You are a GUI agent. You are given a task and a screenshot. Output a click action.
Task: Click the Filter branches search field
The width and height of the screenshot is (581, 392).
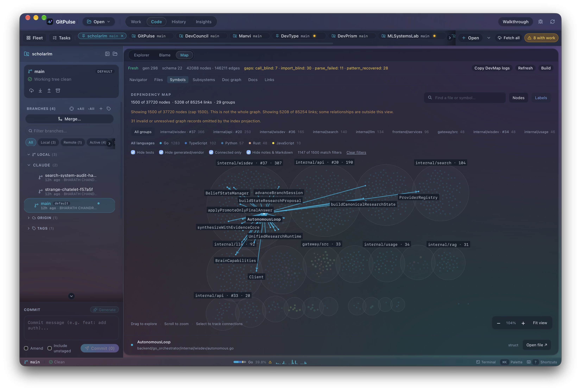pos(70,131)
